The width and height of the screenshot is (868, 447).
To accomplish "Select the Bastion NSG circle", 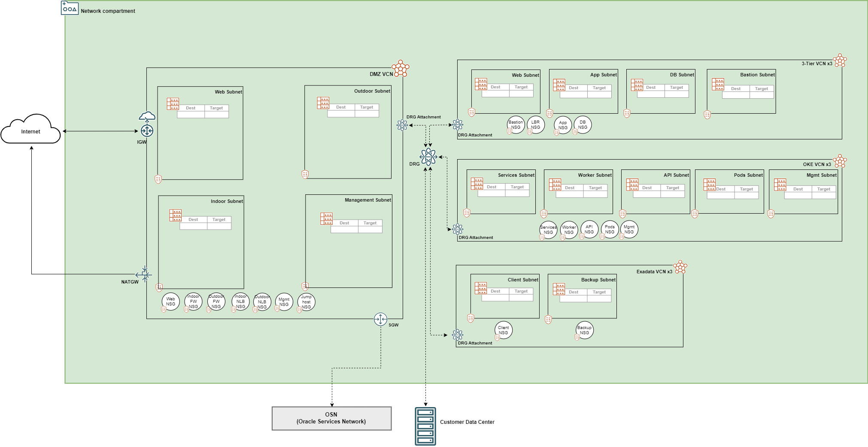I will (x=516, y=125).
